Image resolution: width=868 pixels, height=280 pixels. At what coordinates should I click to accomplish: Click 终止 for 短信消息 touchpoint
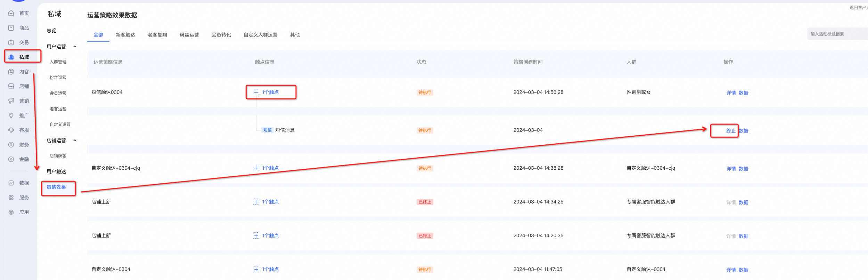(731, 131)
